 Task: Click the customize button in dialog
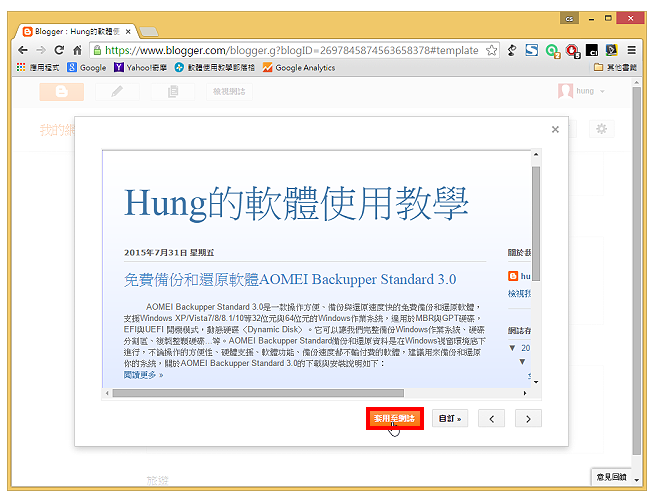(x=450, y=418)
